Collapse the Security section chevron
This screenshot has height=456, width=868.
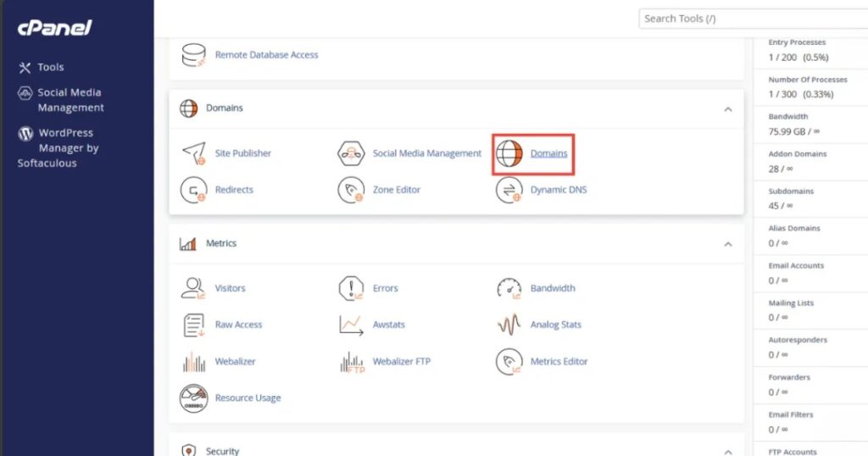(727, 452)
